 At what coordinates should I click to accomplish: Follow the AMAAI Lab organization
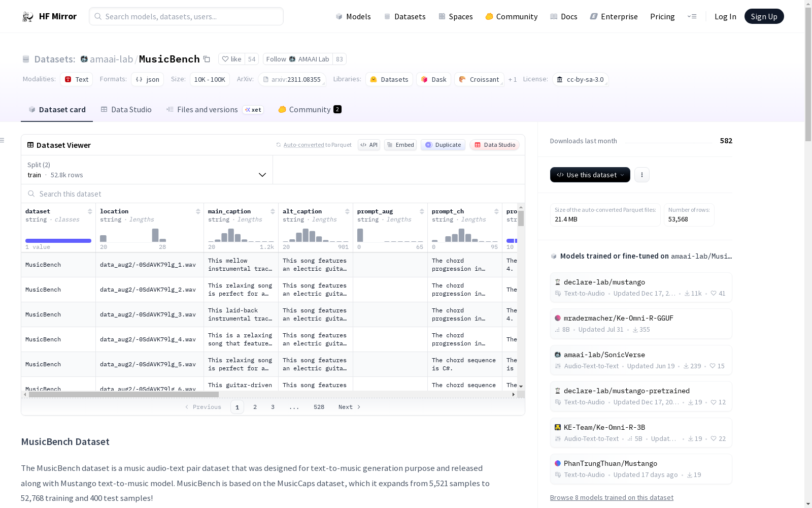(x=298, y=59)
